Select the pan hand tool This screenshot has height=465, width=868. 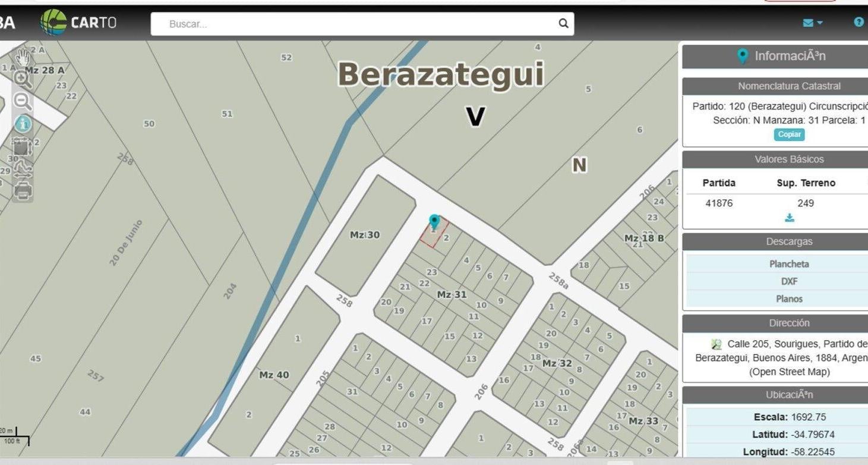[23, 57]
